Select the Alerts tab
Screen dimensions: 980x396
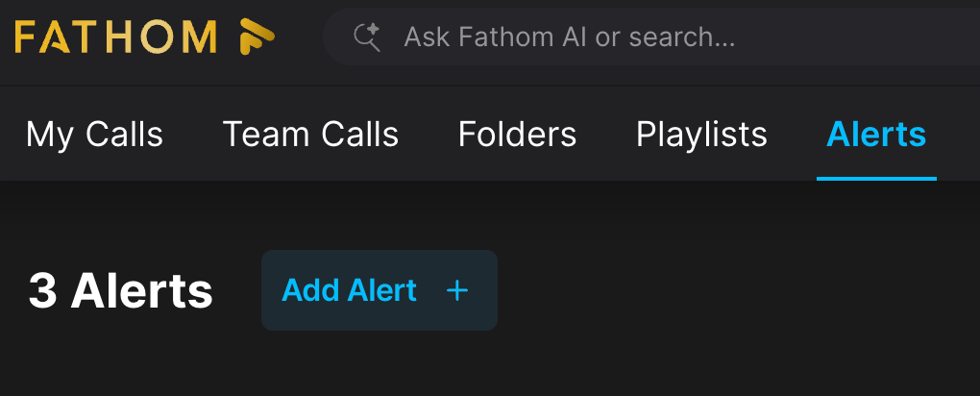click(x=876, y=135)
